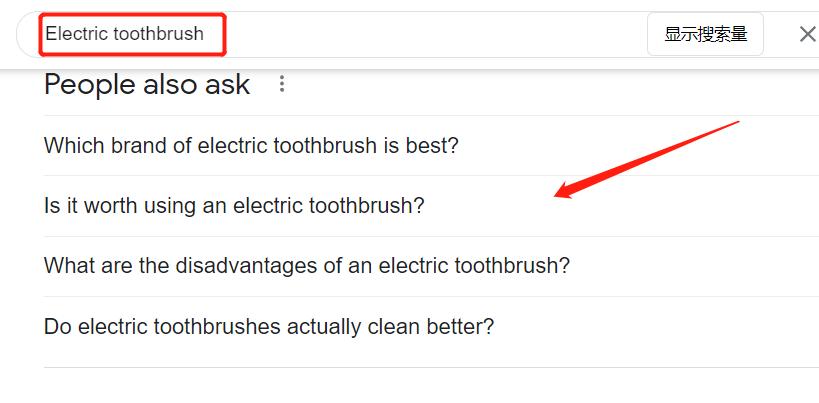Clear the search box with the X icon
This screenshot has height=403, width=819.
pyautogui.click(x=807, y=35)
